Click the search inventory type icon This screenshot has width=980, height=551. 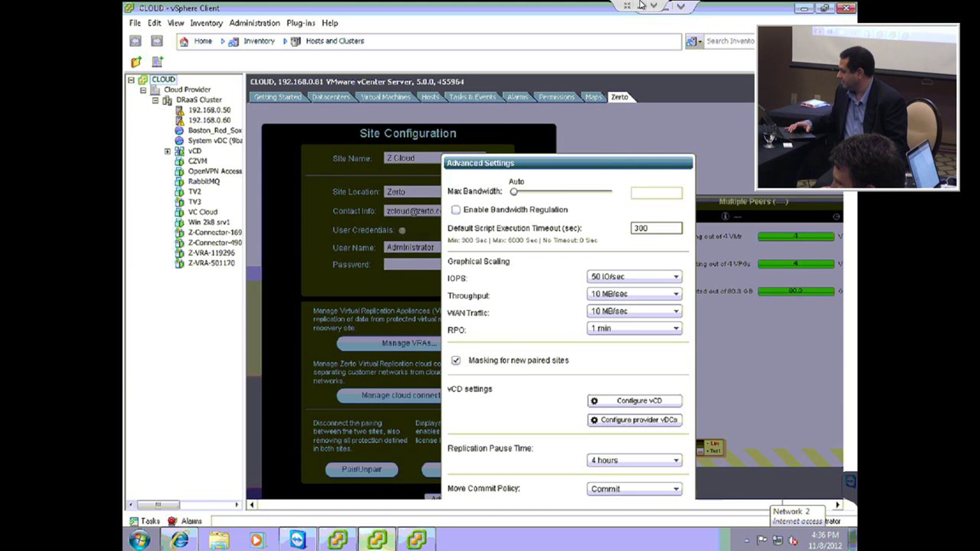(x=694, y=41)
